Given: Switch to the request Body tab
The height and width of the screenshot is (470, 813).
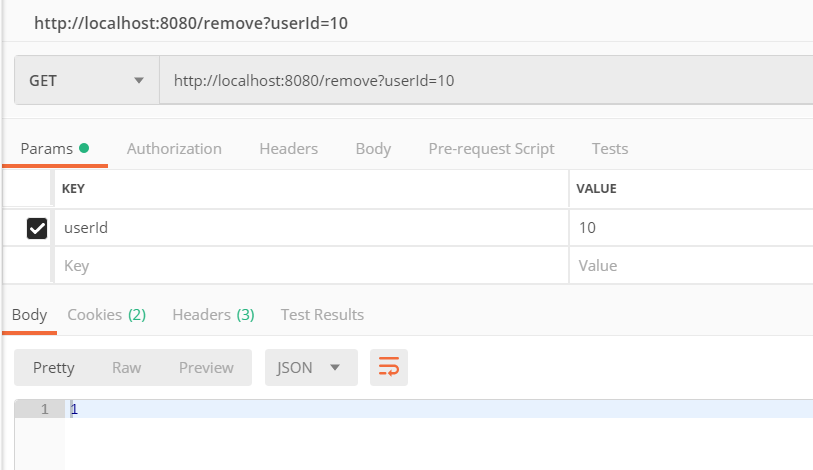Looking at the screenshot, I should 373,149.
